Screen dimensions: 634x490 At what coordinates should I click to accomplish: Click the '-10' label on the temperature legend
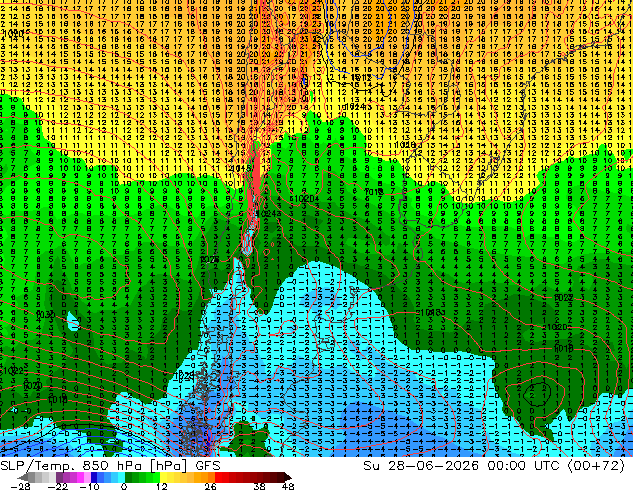point(89,486)
